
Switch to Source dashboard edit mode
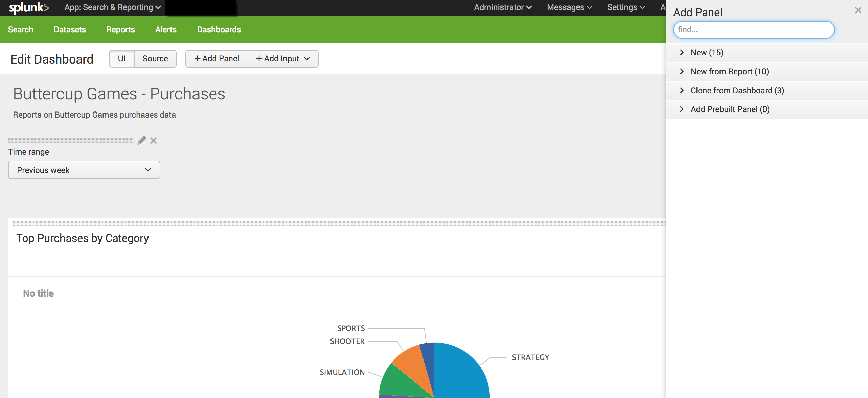coord(155,58)
